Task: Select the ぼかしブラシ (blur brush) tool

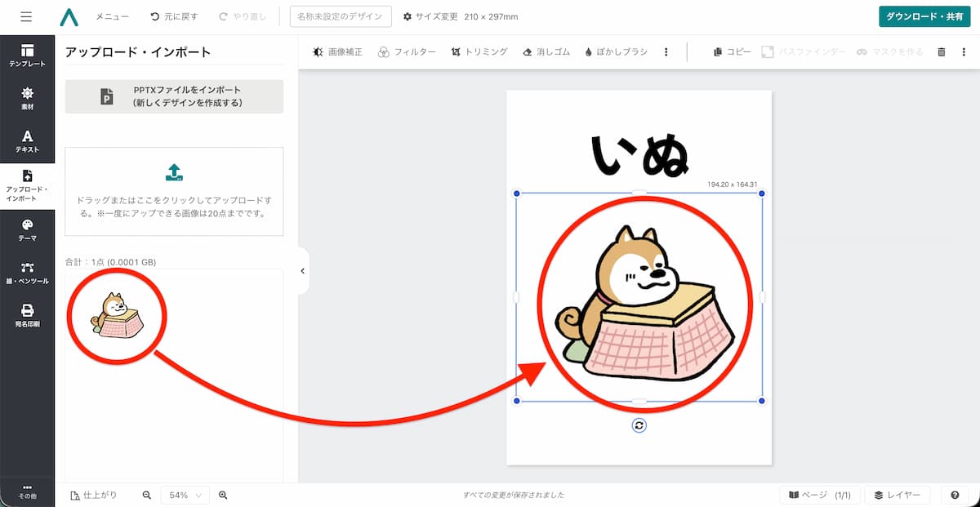Action: [617, 51]
